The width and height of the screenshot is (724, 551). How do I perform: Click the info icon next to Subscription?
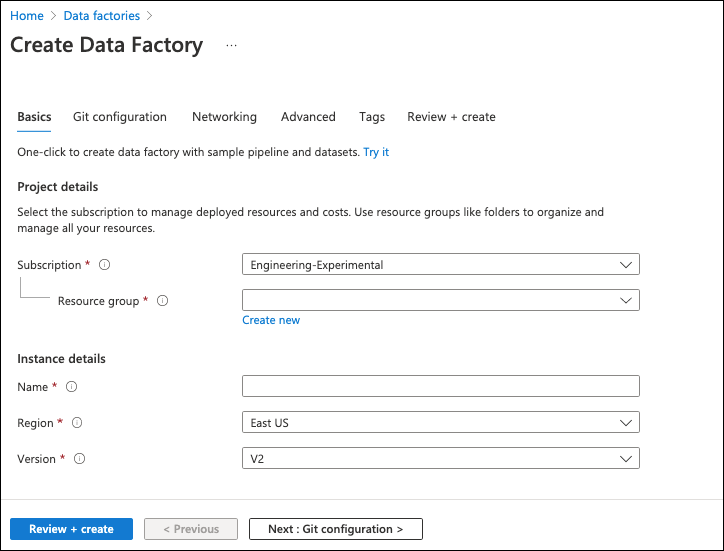(x=105, y=265)
